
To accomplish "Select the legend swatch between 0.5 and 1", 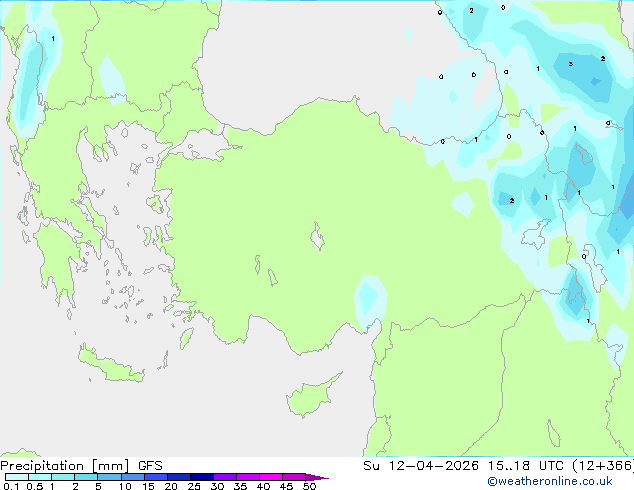I will point(40,477).
